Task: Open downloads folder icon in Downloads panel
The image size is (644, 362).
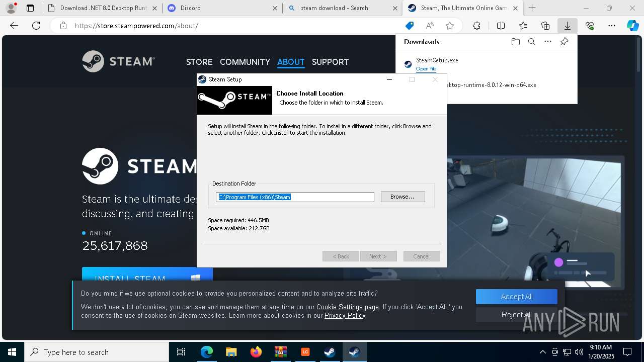Action: click(515, 42)
